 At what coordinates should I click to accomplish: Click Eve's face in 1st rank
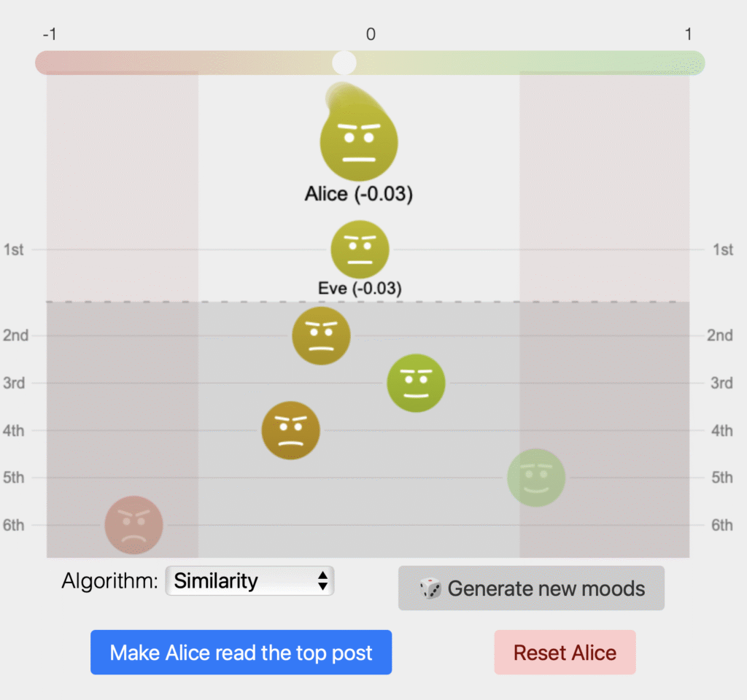[x=360, y=249]
